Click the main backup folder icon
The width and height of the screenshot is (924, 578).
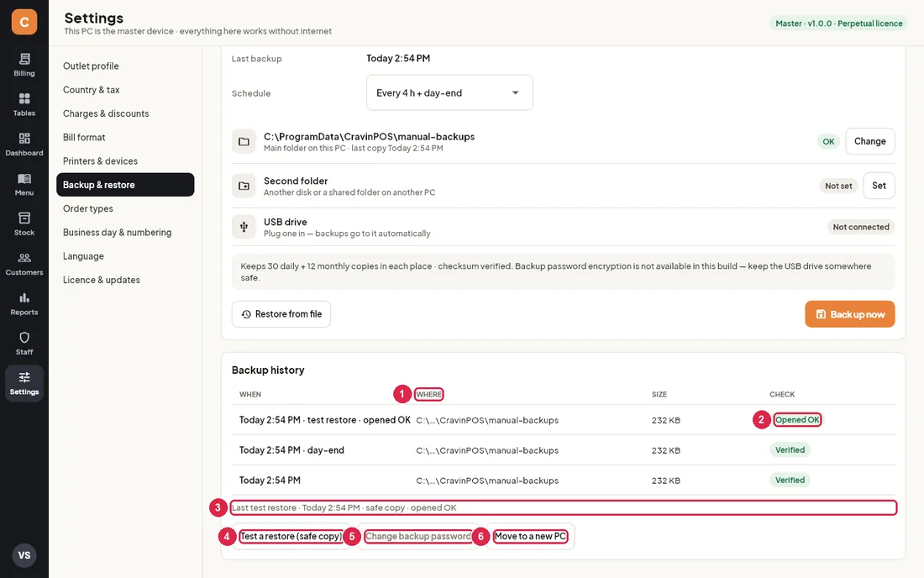point(244,141)
